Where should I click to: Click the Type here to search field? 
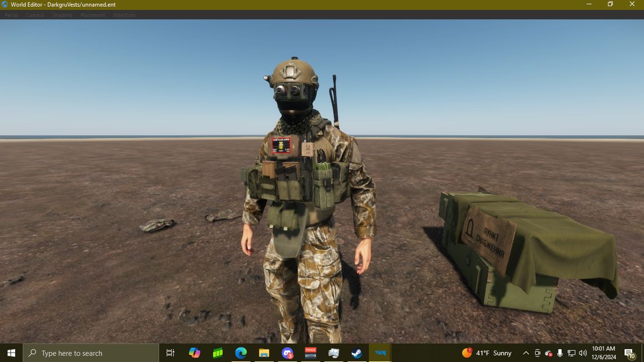tap(89, 353)
